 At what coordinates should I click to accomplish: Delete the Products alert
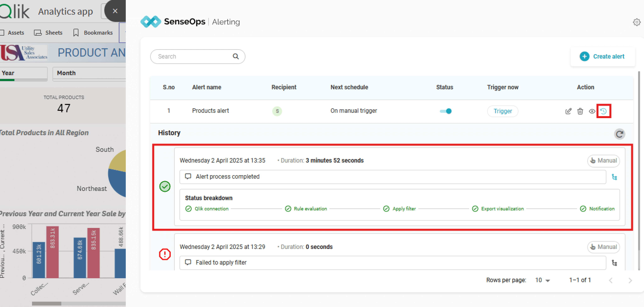[580, 111]
